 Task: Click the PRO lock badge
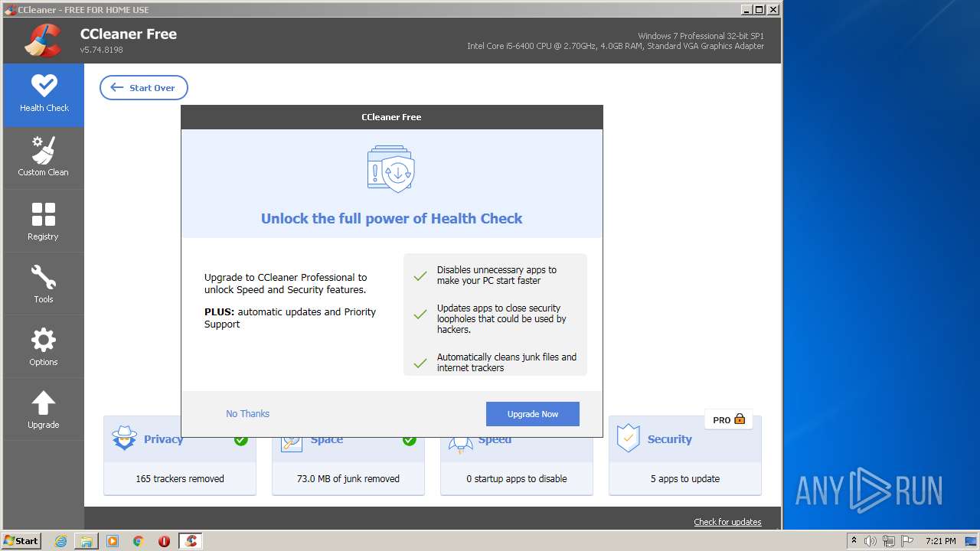pyautogui.click(x=728, y=419)
